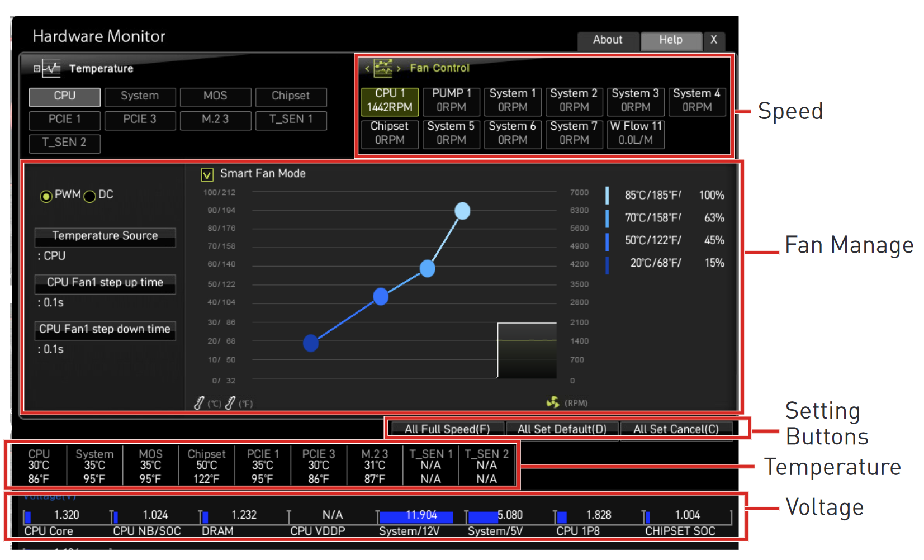Open the CPU Fan1 step up time setting
The width and height of the screenshot is (924, 560).
point(105,284)
